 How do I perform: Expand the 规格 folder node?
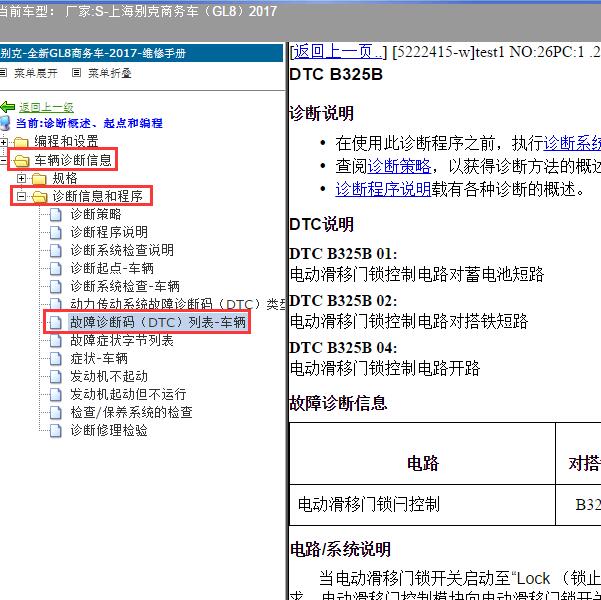(x=21, y=178)
